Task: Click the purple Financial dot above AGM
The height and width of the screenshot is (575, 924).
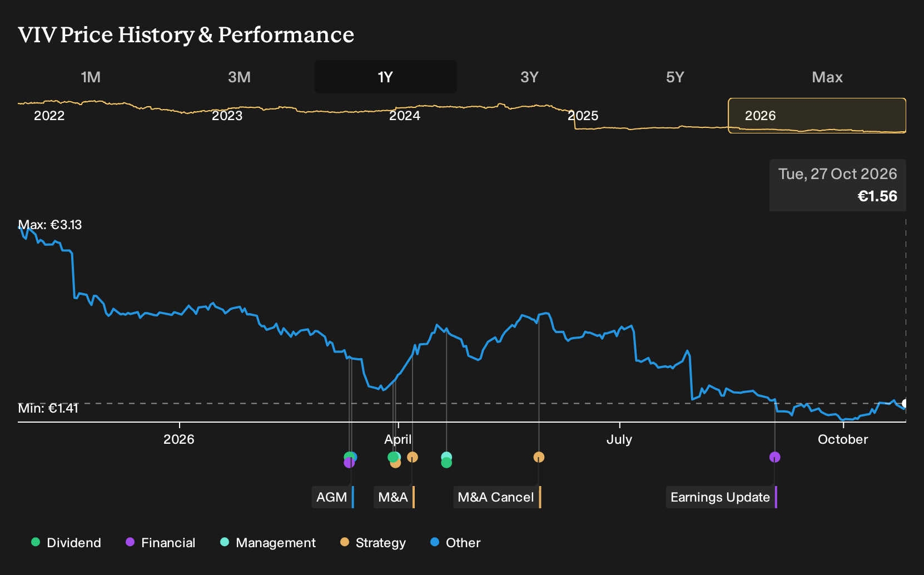Action: [x=349, y=463]
